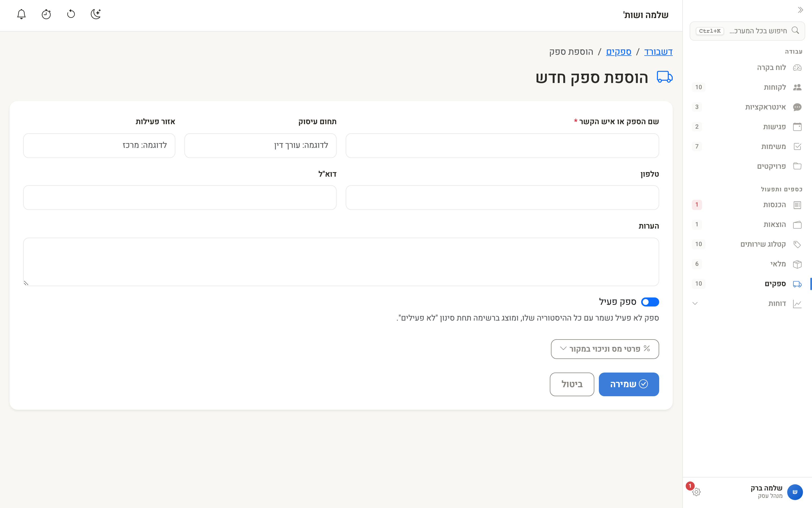Open לוח בקרה sidebar item
The width and height of the screenshot is (812, 508).
747,67
